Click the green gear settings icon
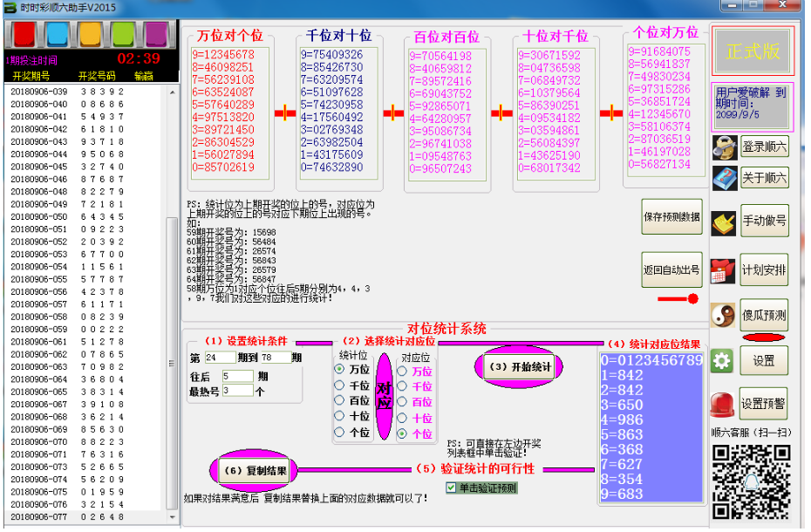 [x=722, y=360]
